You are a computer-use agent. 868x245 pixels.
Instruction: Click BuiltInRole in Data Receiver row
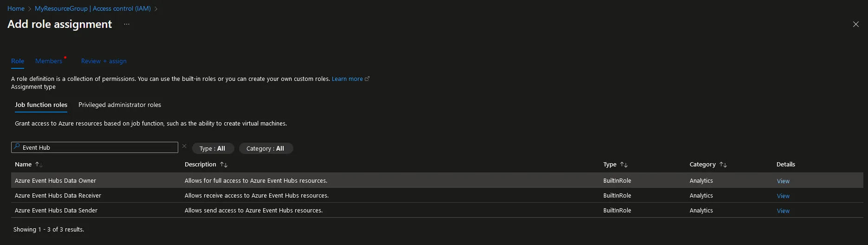click(617, 195)
